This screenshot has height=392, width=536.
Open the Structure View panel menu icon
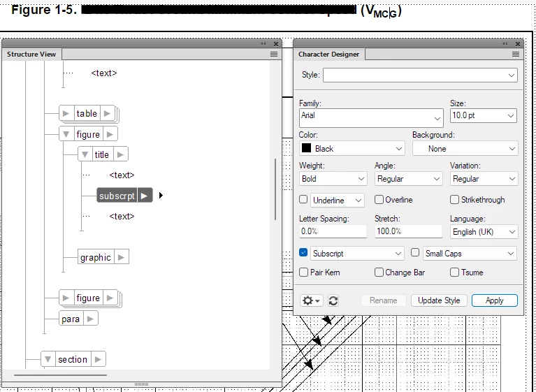pos(274,54)
